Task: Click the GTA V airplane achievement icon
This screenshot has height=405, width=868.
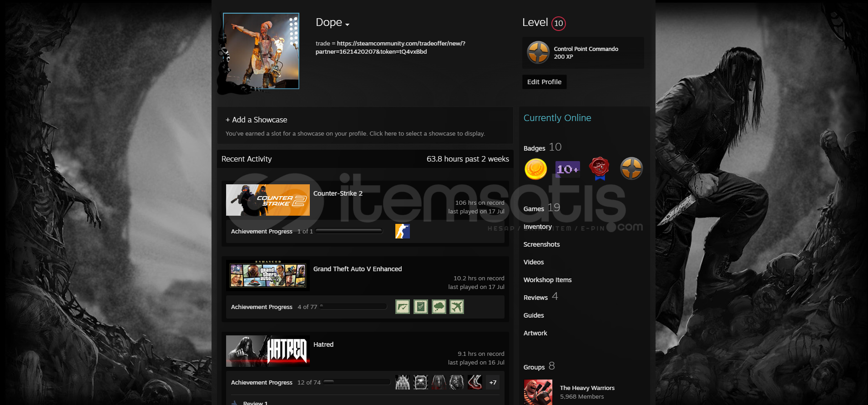Action: (457, 307)
